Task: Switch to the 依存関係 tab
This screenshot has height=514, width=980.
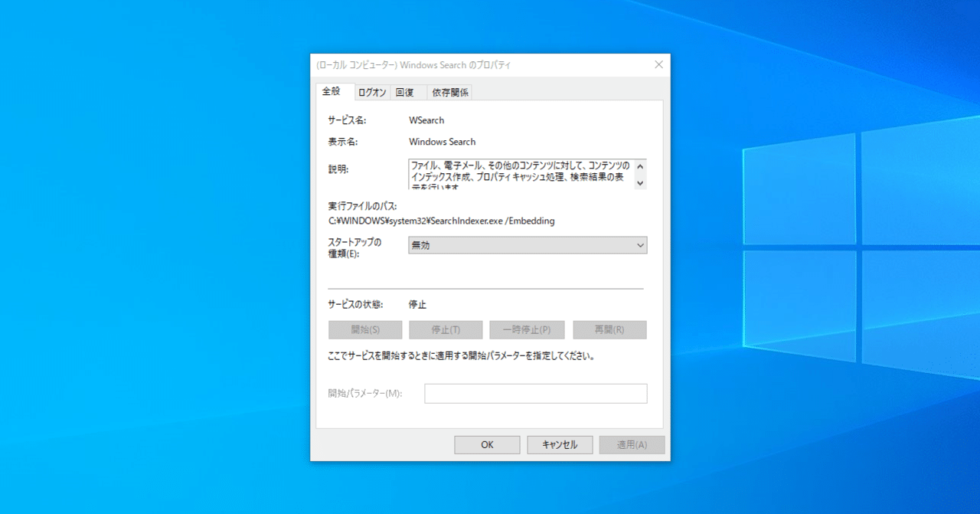Action: [449, 93]
